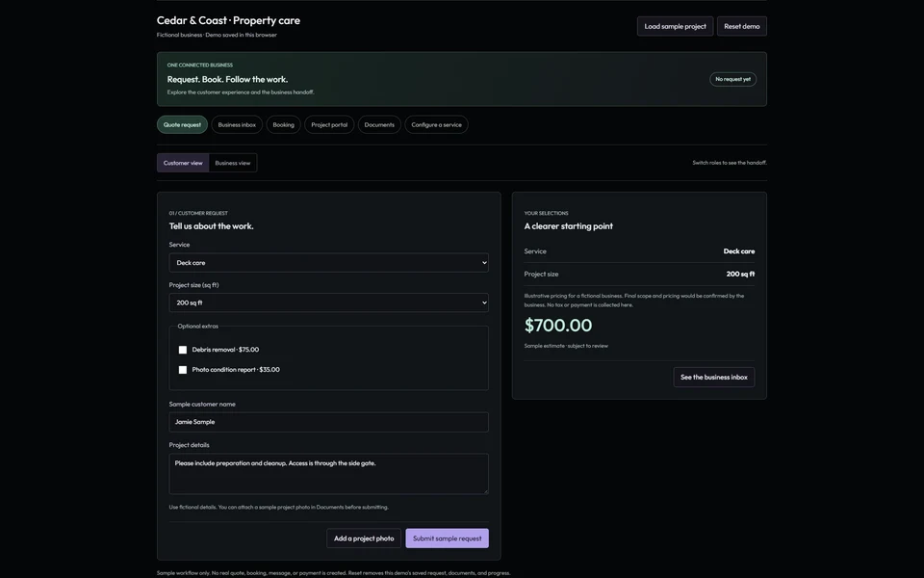
Task: Open Configure a service tab
Action: (x=437, y=124)
